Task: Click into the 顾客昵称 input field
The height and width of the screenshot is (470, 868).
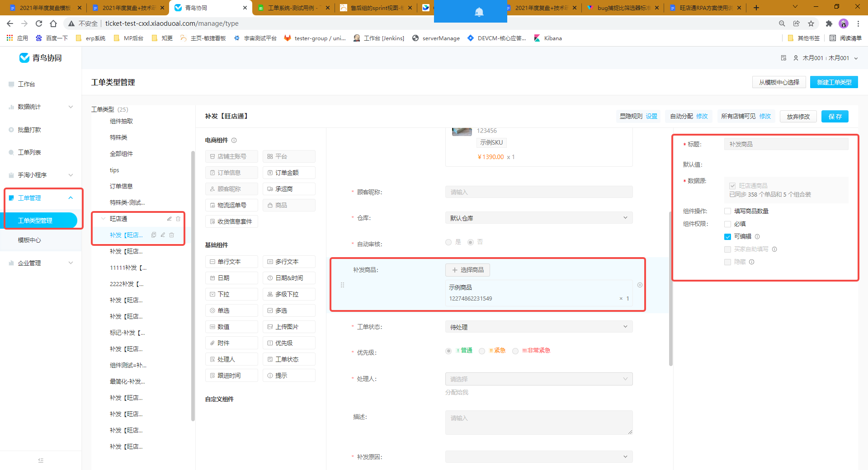Action: [539, 192]
